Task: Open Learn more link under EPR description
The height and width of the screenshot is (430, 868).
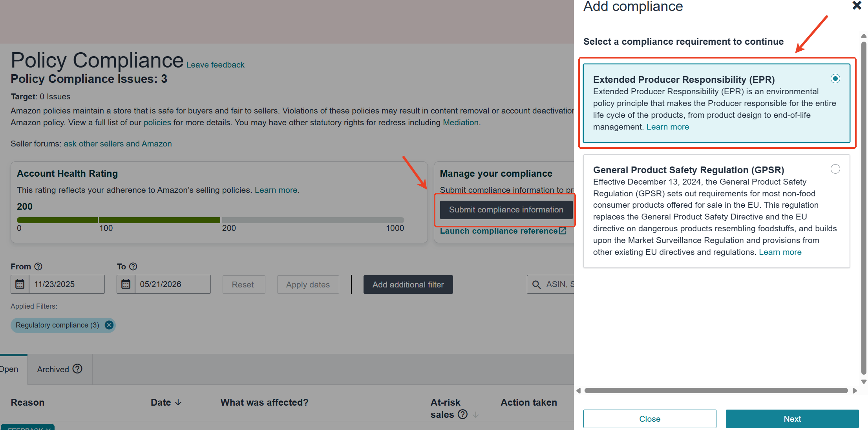Action: pyautogui.click(x=668, y=127)
